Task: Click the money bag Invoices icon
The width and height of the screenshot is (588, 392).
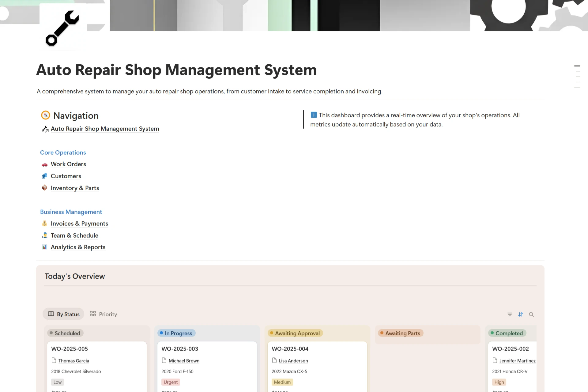Action: [x=45, y=224]
